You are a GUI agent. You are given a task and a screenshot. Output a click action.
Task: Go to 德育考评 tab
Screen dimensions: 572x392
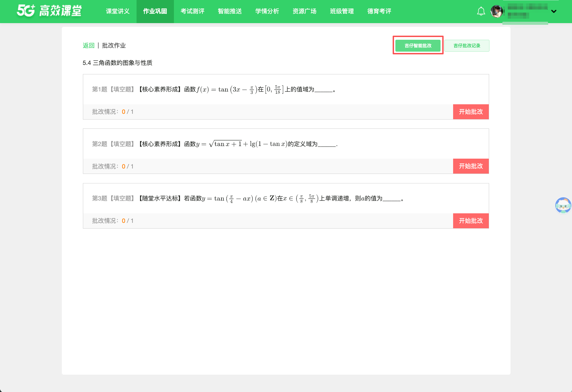pyautogui.click(x=379, y=11)
